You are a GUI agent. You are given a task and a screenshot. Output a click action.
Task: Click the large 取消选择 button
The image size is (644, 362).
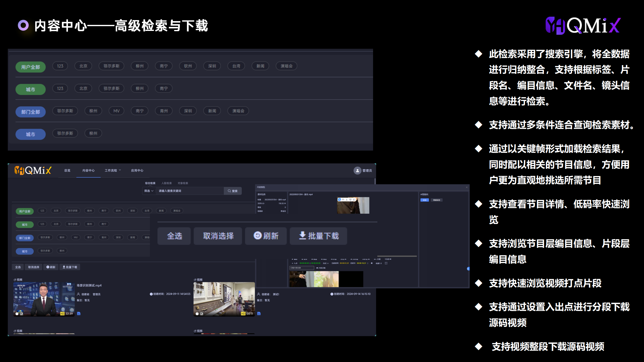tap(218, 236)
